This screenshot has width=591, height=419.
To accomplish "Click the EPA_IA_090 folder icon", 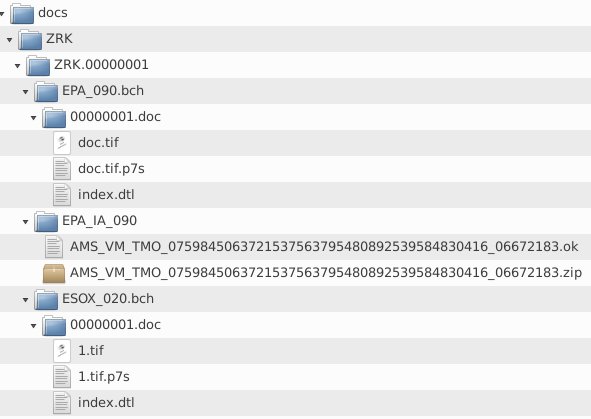I will point(46,221).
